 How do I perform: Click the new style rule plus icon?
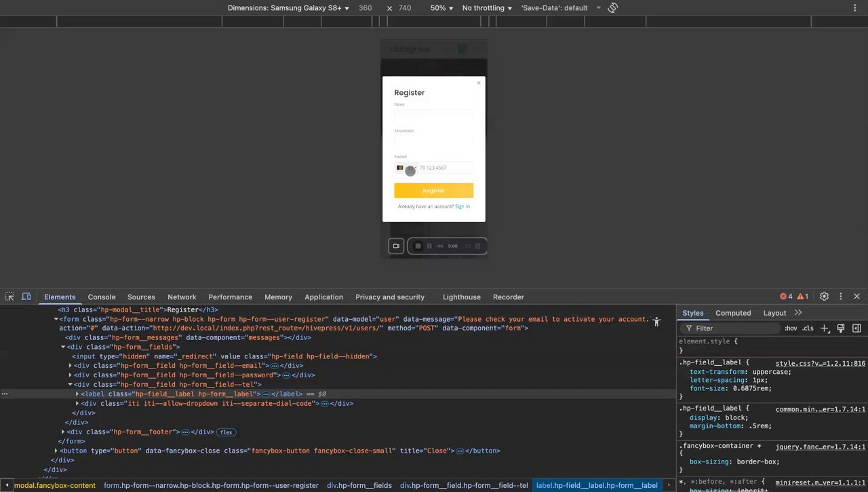[825, 328]
